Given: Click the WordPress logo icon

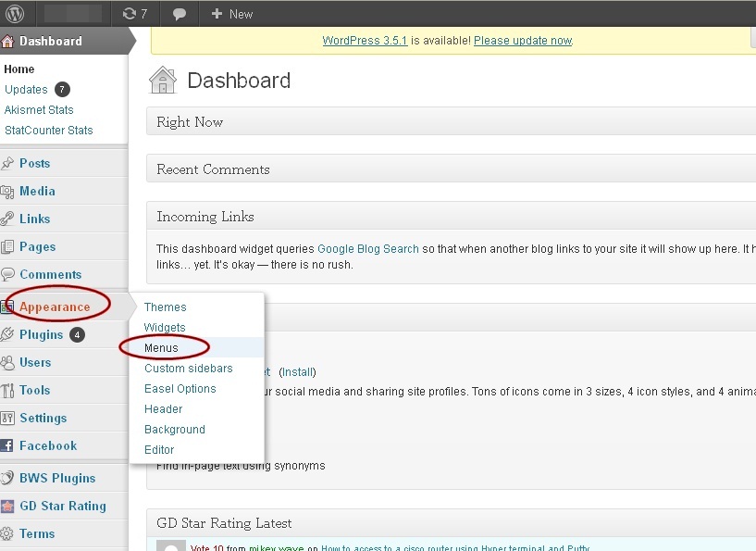Looking at the screenshot, I should coord(15,14).
